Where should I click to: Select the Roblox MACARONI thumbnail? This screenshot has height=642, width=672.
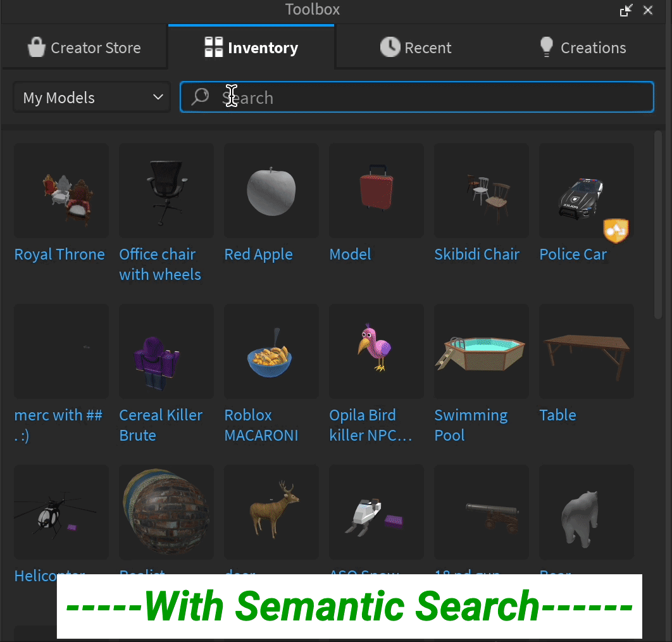coord(271,351)
